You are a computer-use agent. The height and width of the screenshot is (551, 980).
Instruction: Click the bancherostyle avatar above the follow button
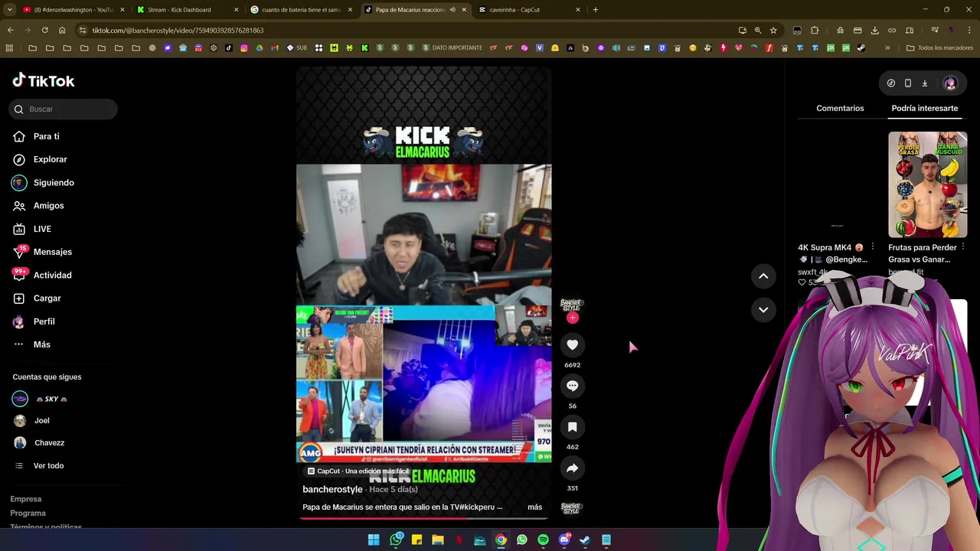tap(572, 306)
